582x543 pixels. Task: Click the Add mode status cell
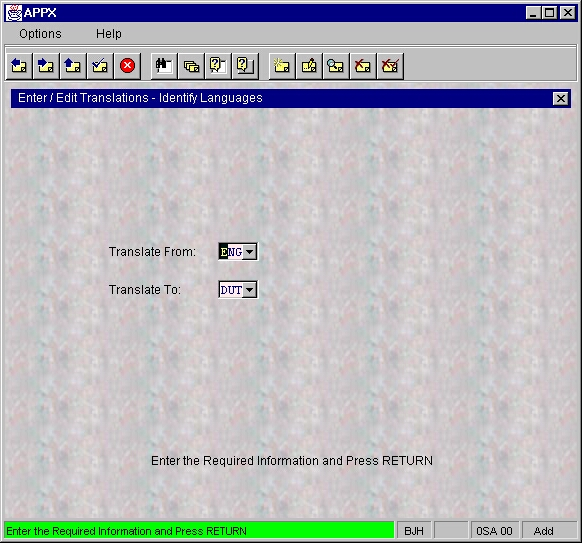(x=549, y=531)
